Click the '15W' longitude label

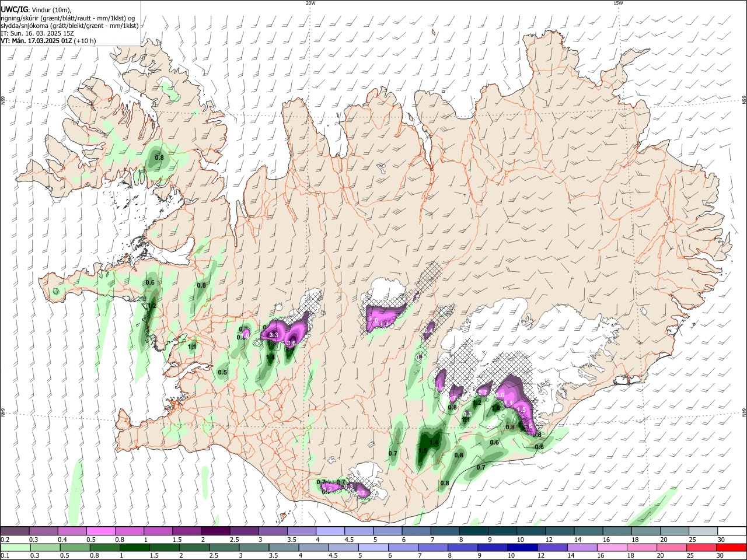point(618,3)
